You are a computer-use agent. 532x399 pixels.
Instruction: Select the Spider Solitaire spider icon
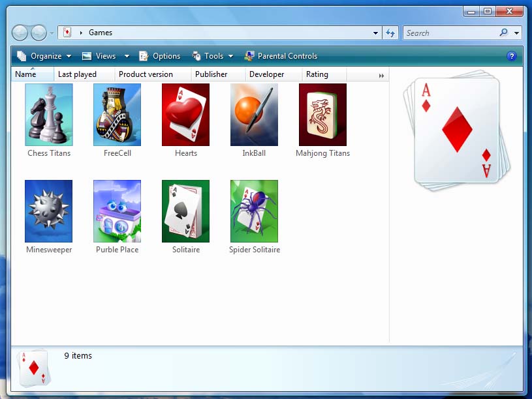point(254,211)
